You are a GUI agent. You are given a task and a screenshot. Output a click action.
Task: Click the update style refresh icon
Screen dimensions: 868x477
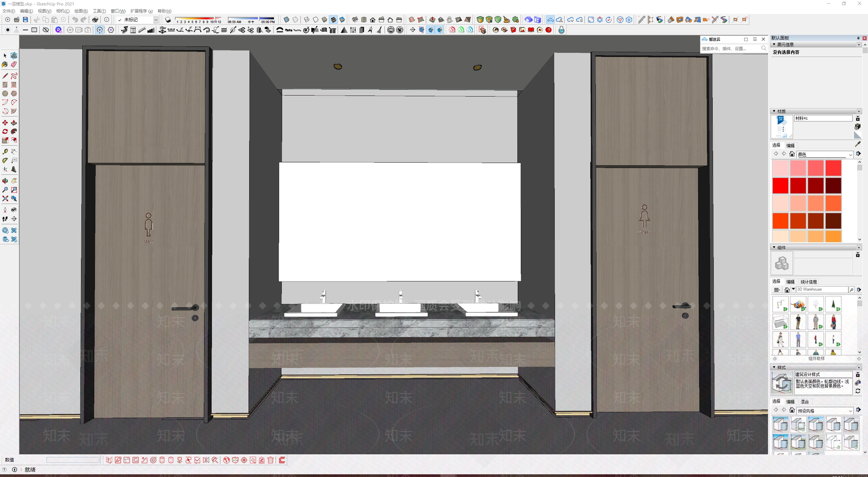[x=858, y=391]
